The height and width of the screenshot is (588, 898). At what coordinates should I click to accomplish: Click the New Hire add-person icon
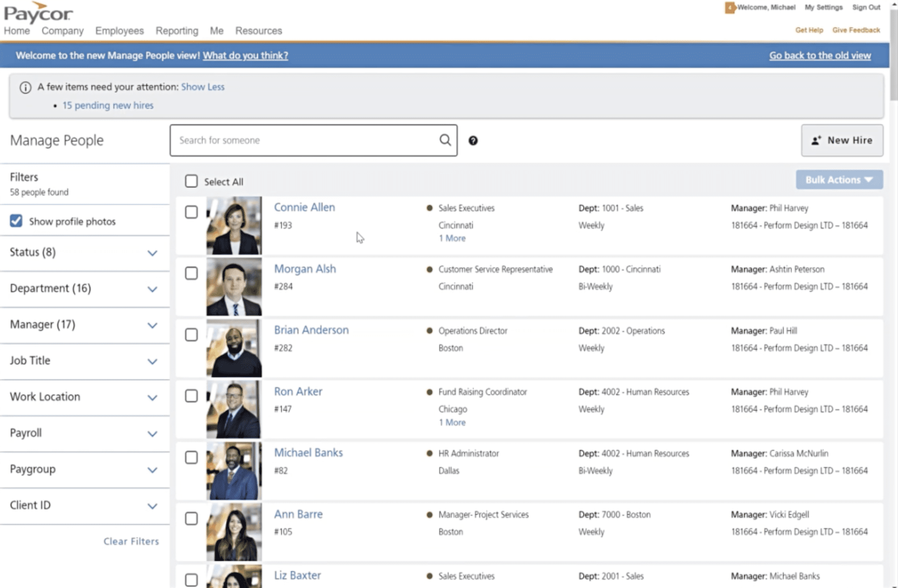pyautogui.click(x=816, y=140)
